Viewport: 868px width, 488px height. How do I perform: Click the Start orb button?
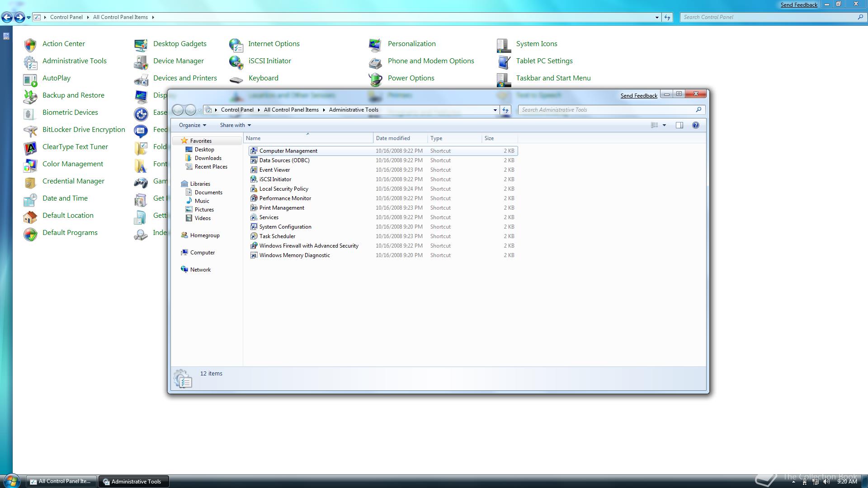click(11, 480)
